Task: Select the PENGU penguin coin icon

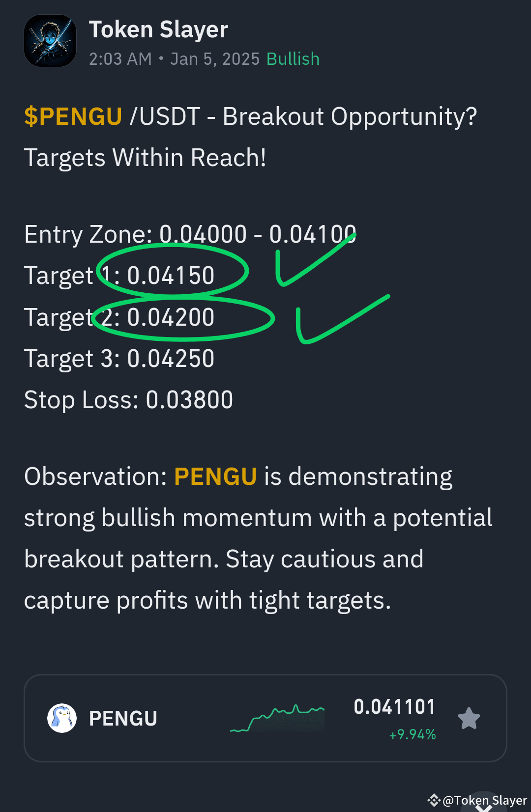Action: click(x=61, y=718)
